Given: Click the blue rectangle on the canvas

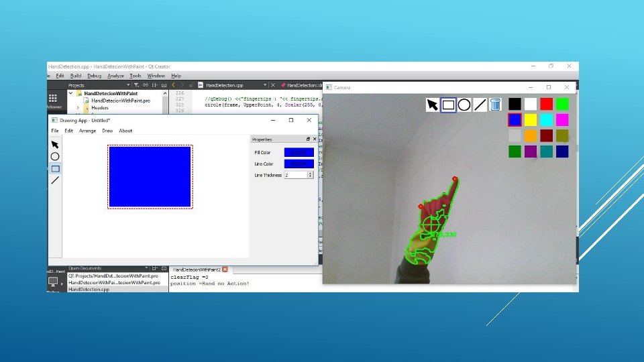Looking at the screenshot, I should [x=150, y=176].
